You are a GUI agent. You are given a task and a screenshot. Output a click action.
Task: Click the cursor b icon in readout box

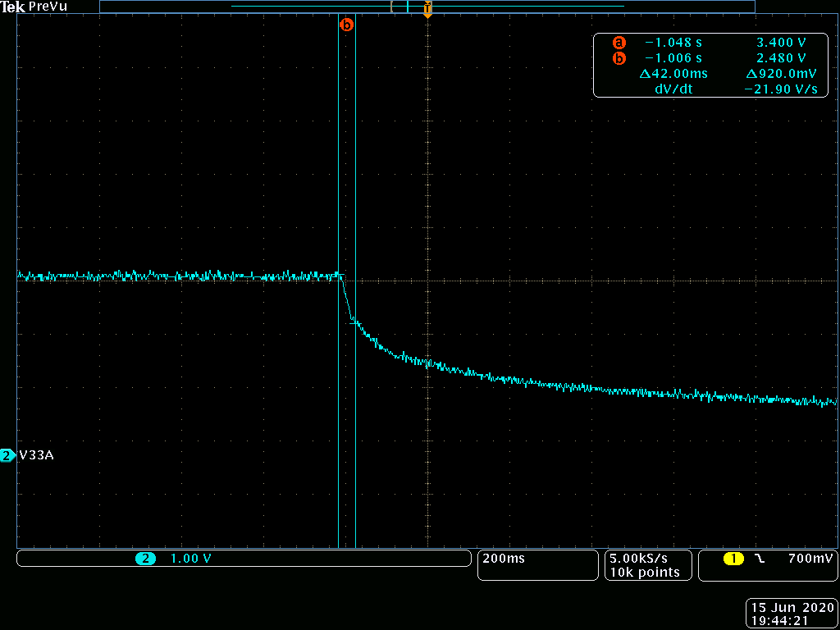point(619,58)
